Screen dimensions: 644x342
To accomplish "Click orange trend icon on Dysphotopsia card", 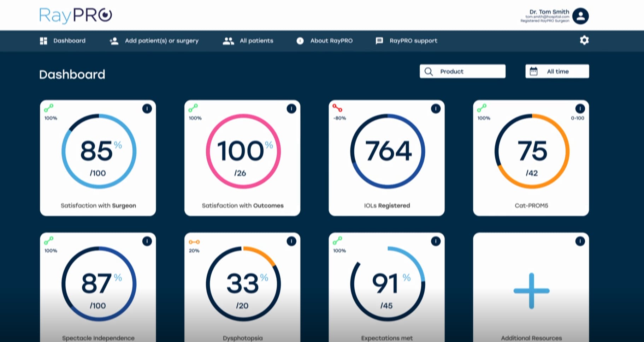I will click(194, 242).
